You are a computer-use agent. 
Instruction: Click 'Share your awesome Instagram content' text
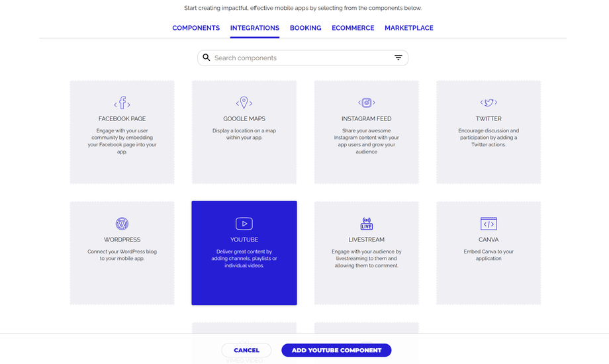(366, 141)
